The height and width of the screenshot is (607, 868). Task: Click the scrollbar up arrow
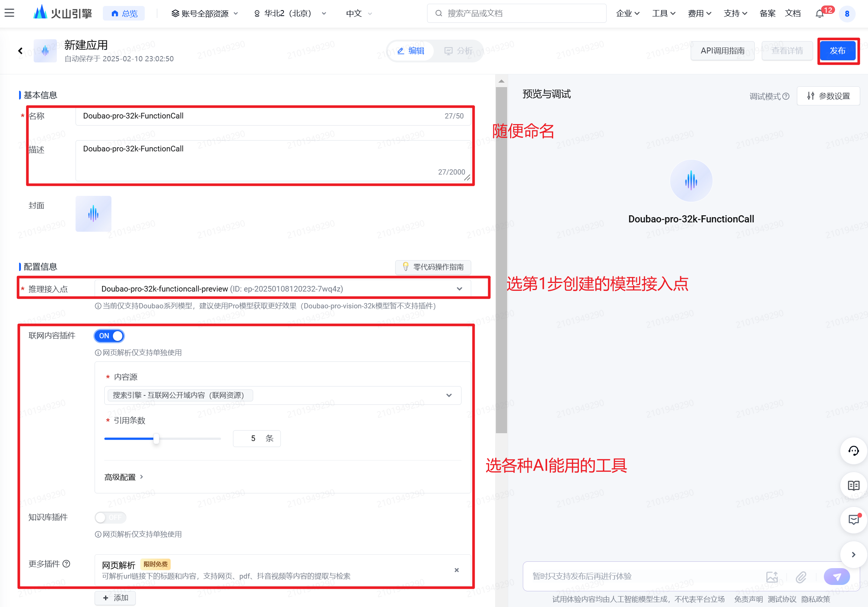501,81
